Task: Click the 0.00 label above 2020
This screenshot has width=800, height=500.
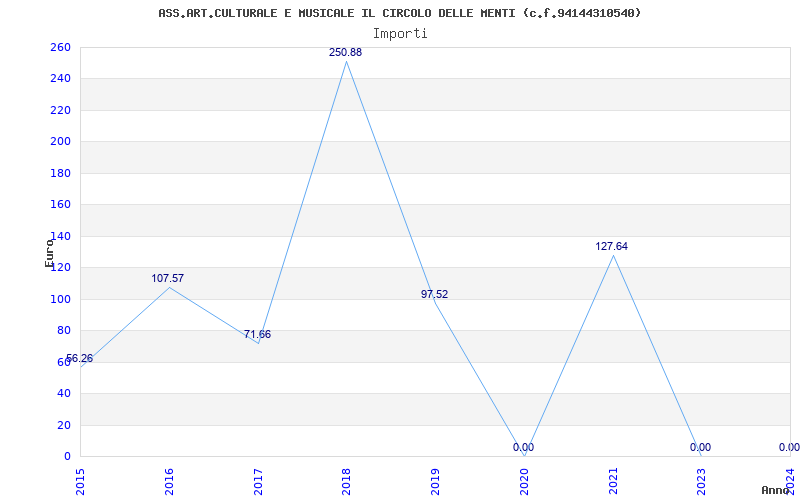Action: click(x=523, y=447)
